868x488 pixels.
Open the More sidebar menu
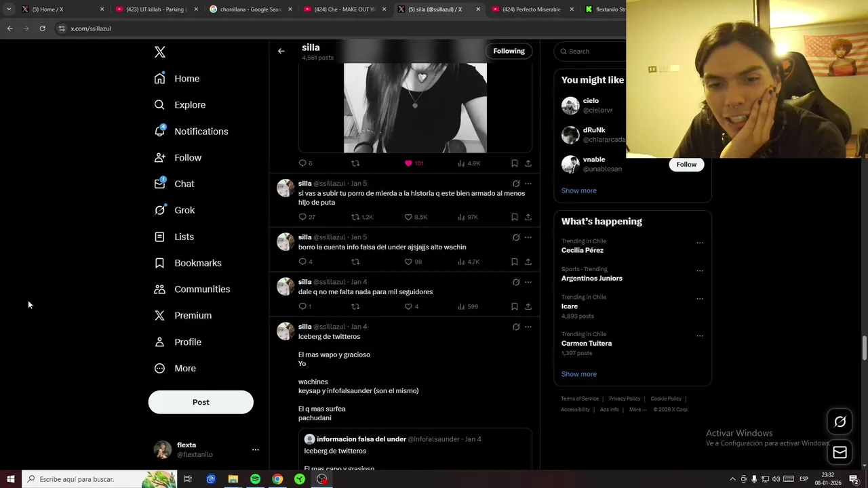click(175, 369)
